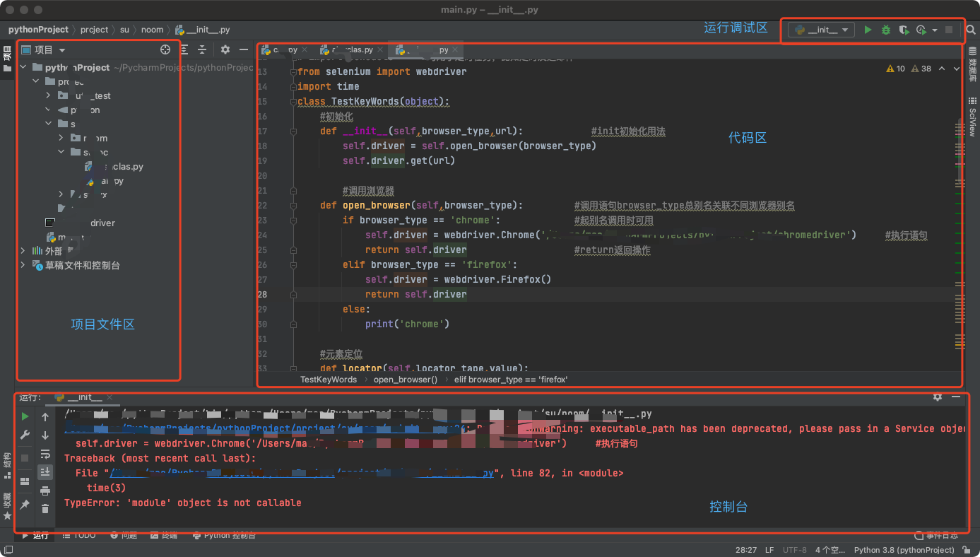The width and height of the screenshot is (980, 557).
Task: Expand the 外部 libraries node
Action: coord(23,251)
